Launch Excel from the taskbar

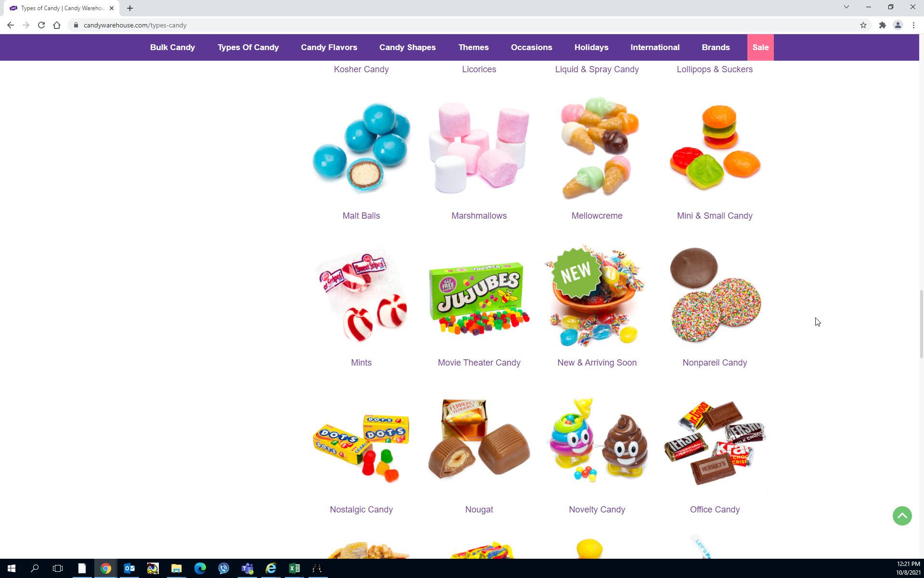click(x=294, y=568)
